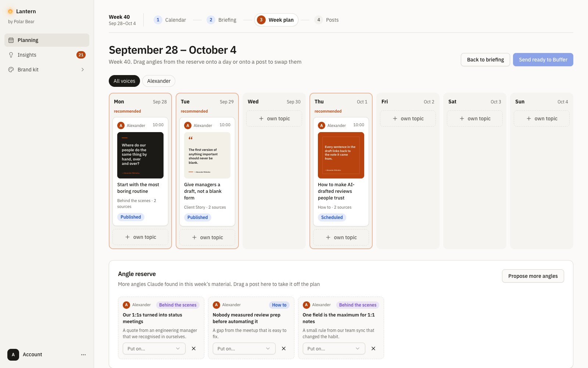The image size is (588, 368).
Task: Click the Lantern logo icon
Action: [10, 11]
